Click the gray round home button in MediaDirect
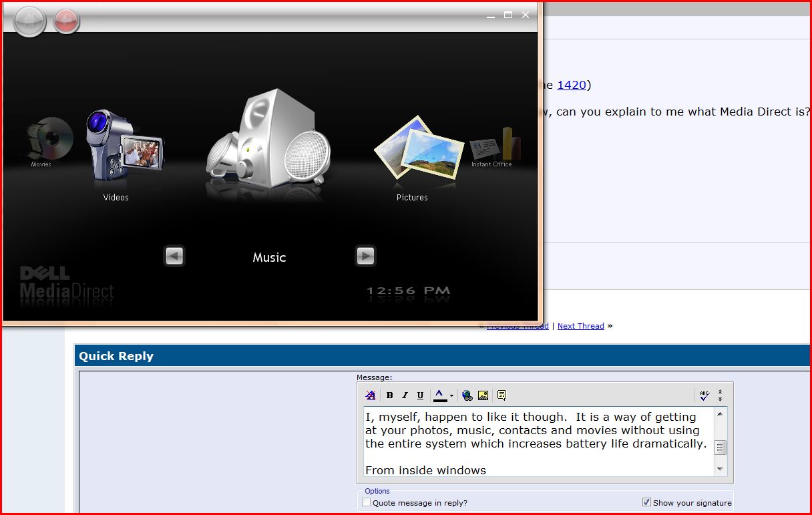The height and width of the screenshot is (515, 812). click(x=29, y=21)
